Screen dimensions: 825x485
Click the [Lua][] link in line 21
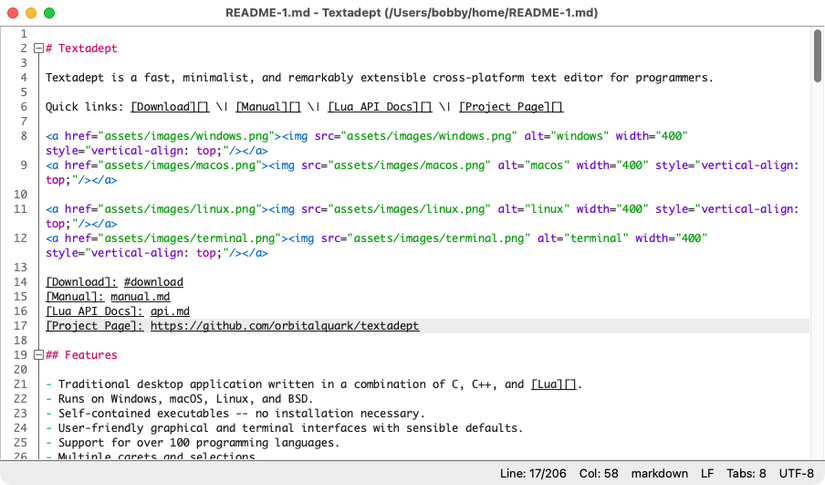[554, 385]
